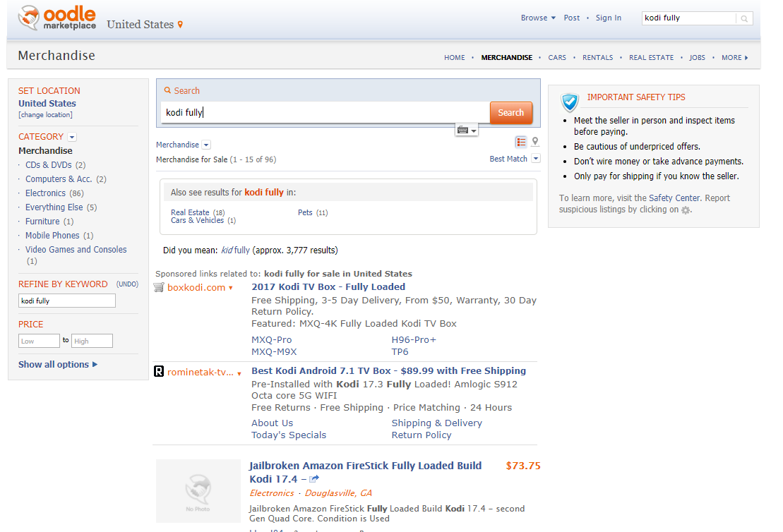Click the High price input field
The image size is (783, 532).
click(92, 341)
